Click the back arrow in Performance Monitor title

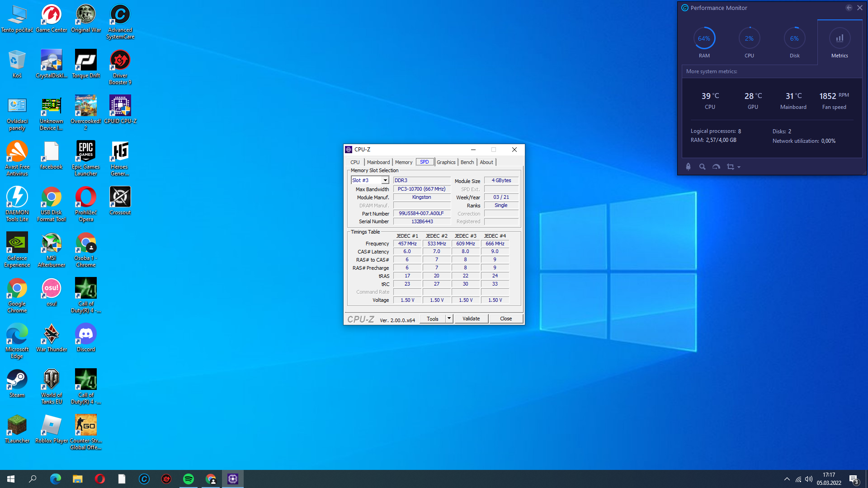pos(849,8)
